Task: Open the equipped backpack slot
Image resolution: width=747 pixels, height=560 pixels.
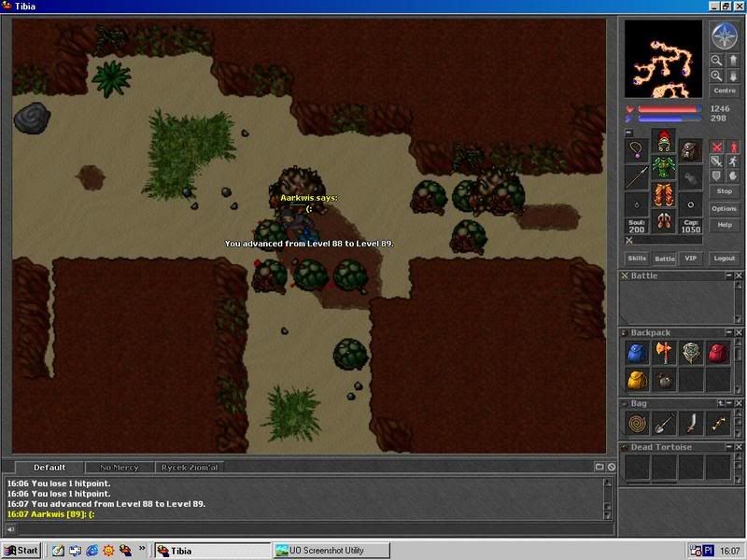Action: tap(691, 150)
